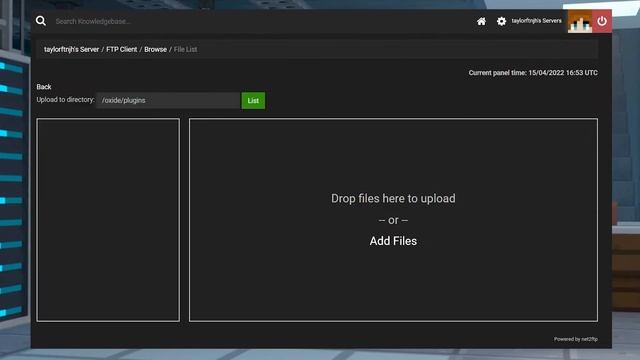This screenshot has width=640, height=360.
Task: Open the home icon
Action: 481,21
